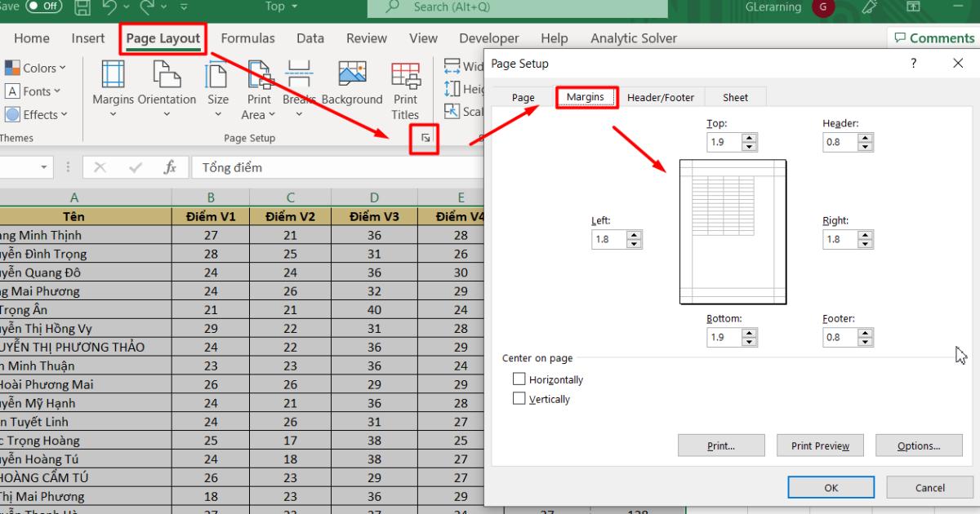Enable the Horizontally center checkbox
The height and width of the screenshot is (514, 980).
(x=519, y=379)
